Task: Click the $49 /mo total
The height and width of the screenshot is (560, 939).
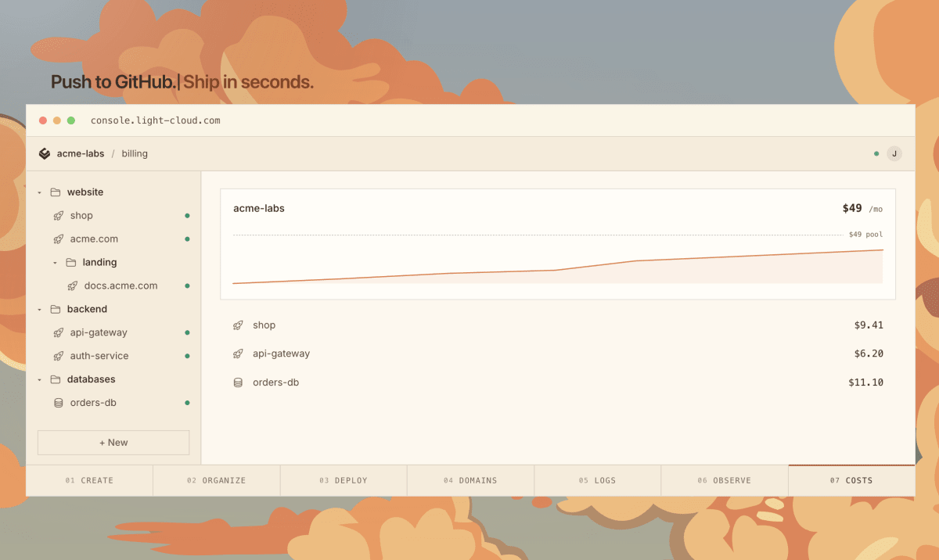Action: 862,209
